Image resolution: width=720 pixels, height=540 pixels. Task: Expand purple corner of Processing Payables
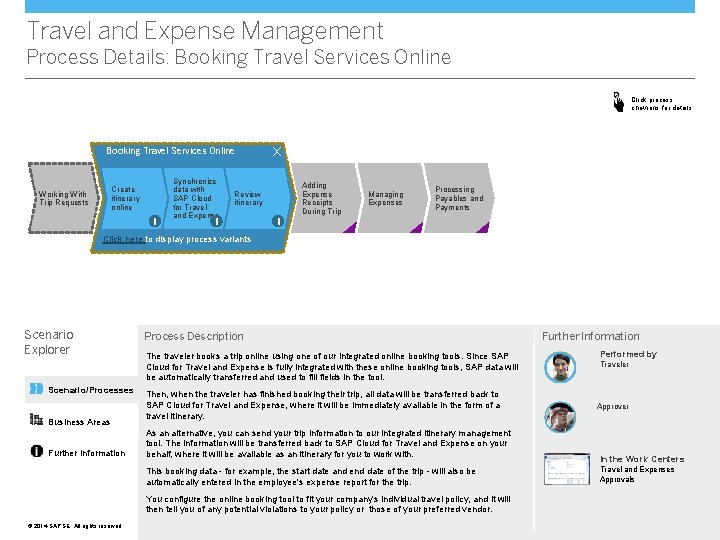[484, 228]
